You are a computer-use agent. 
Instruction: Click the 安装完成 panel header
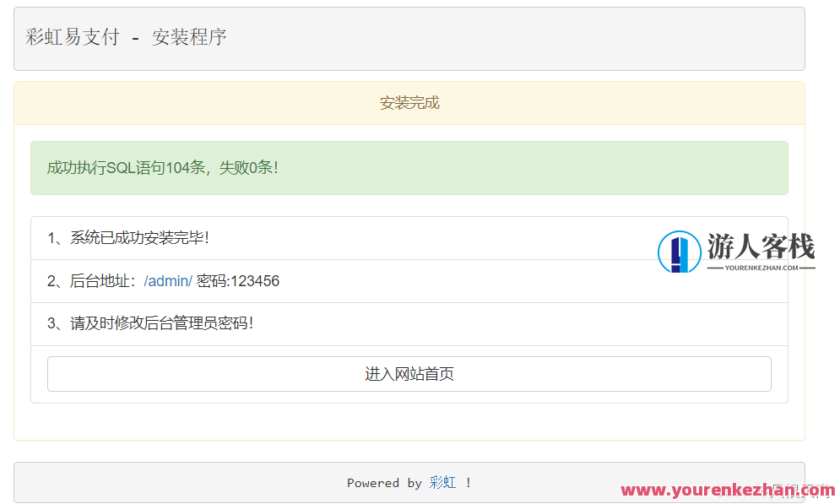[409, 102]
